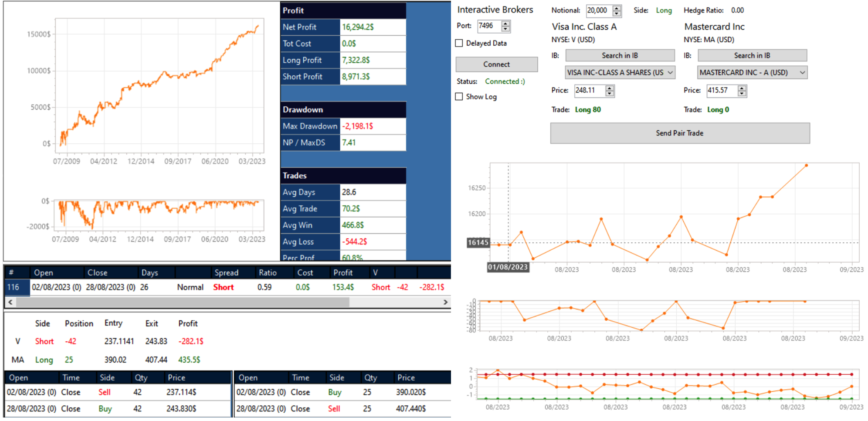This screenshot has width=868, height=421.
Task: Click the Avg Days value 28.6
Action: pyautogui.click(x=349, y=192)
